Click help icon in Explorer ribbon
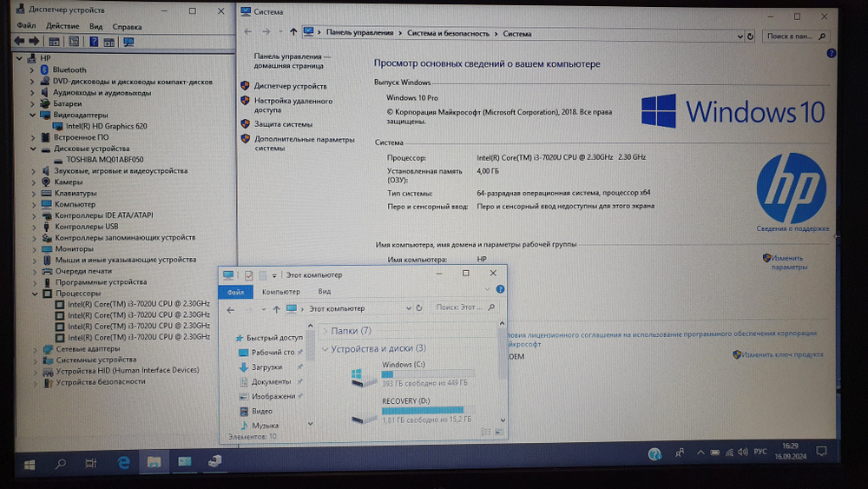 point(500,289)
